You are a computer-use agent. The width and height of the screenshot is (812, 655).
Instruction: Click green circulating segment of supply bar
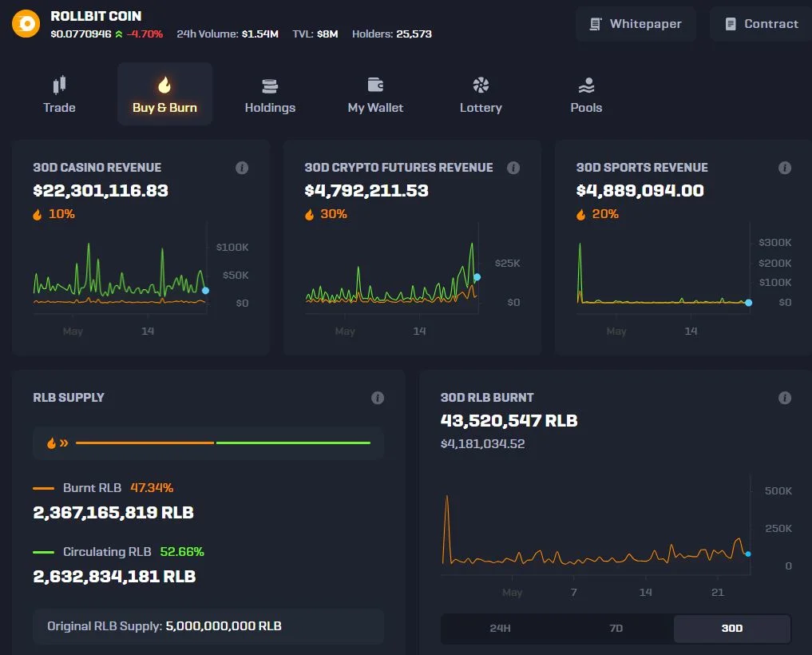[293, 443]
